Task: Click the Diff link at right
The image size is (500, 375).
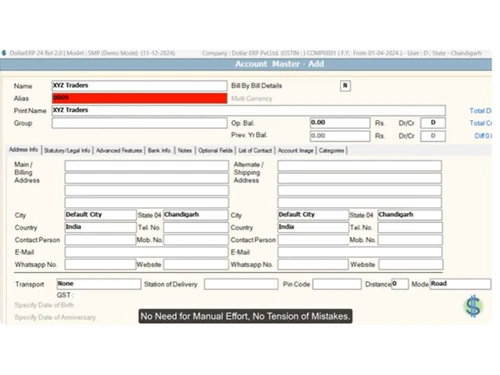Action: [483, 136]
